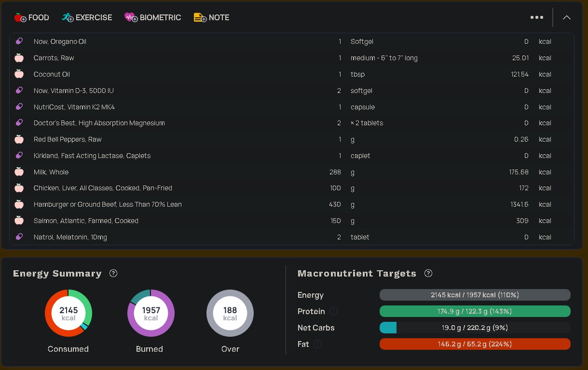Click the green Protein target bar
Screen dimensions: 588x370
point(475,311)
